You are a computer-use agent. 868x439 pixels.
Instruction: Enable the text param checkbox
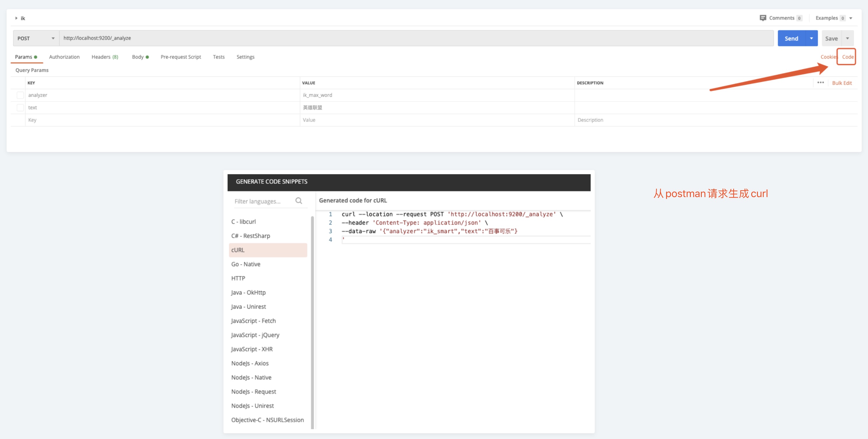pos(20,108)
